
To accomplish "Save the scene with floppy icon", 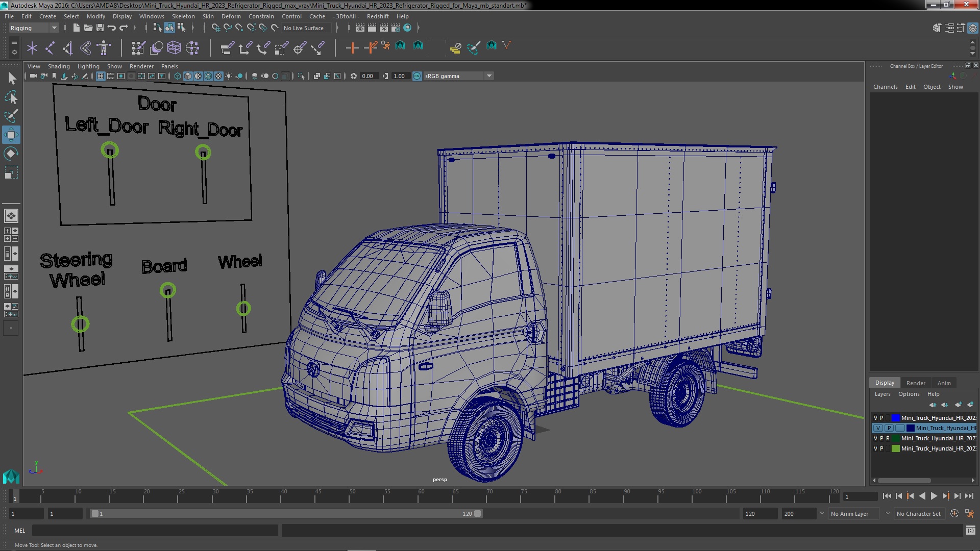I will (100, 28).
